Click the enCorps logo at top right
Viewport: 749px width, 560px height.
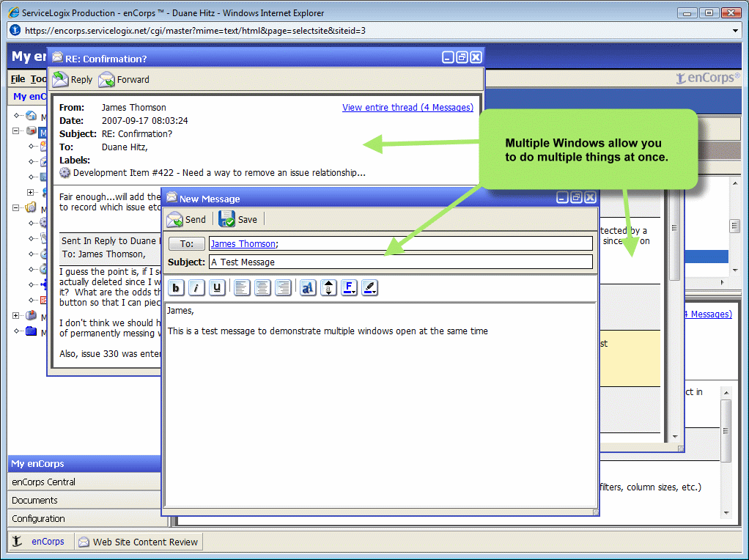pos(707,78)
